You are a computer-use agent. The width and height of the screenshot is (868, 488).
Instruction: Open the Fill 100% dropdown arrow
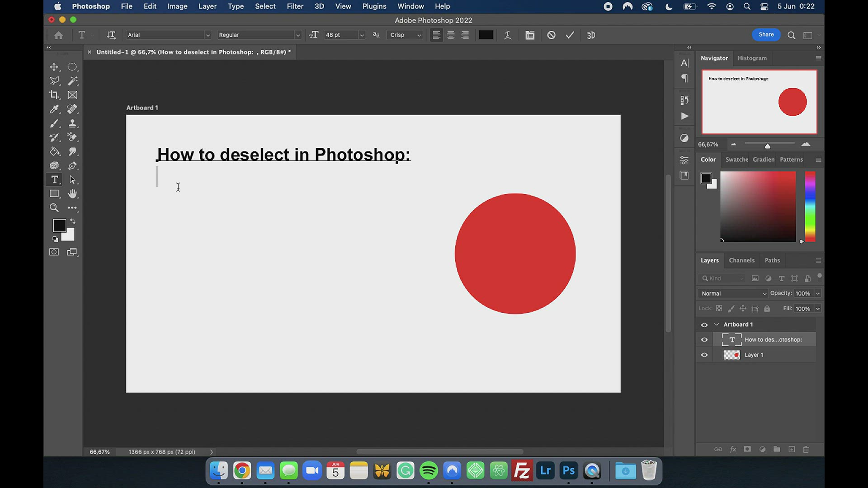[817, 309]
